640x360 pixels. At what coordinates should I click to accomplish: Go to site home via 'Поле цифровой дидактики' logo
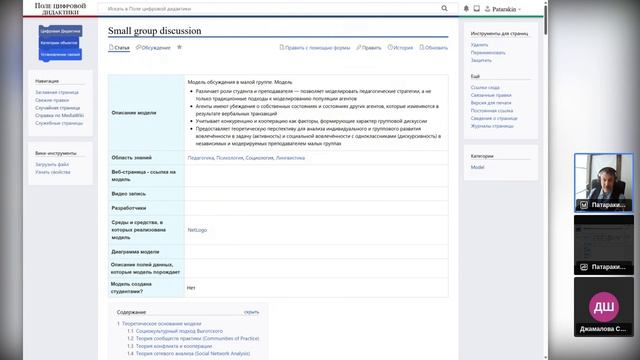[x=60, y=9]
